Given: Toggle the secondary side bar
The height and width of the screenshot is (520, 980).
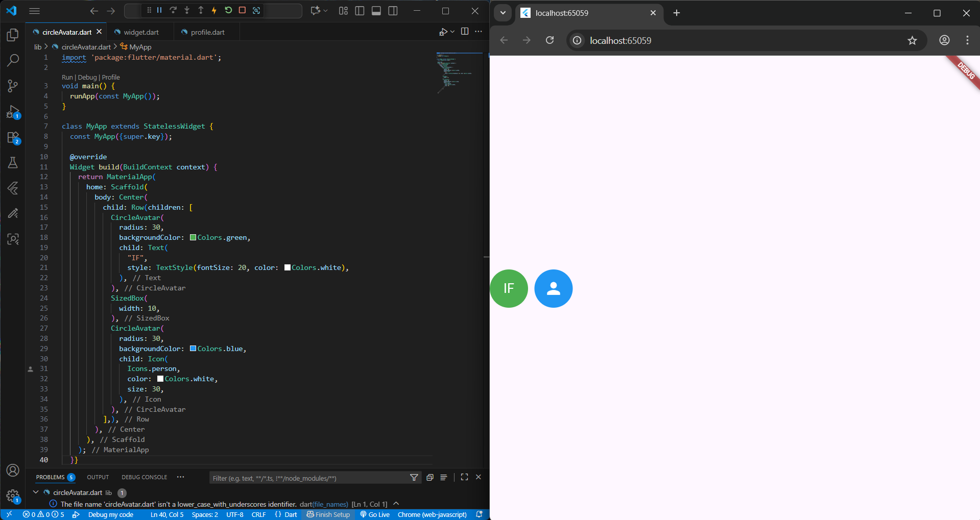Looking at the screenshot, I should click(393, 11).
